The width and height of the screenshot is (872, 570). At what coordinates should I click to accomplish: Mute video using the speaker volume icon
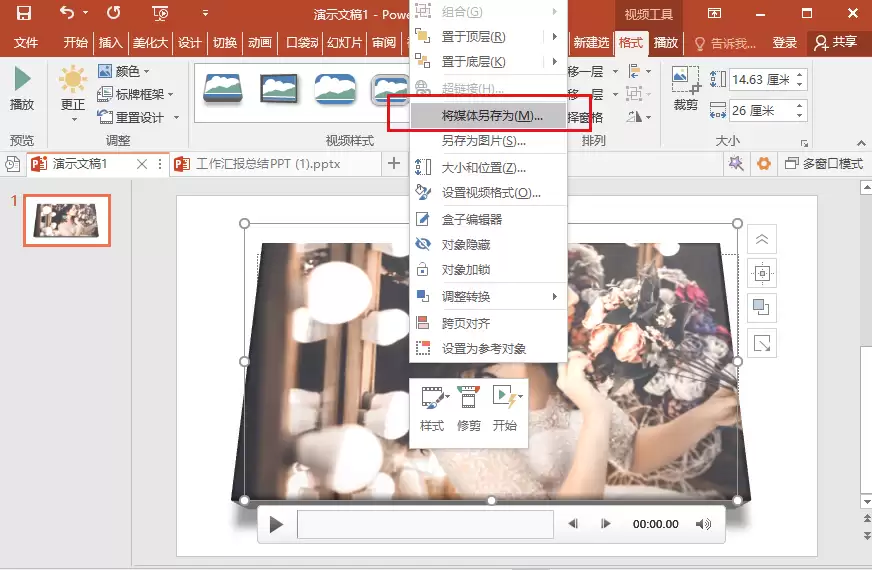pyautogui.click(x=703, y=524)
